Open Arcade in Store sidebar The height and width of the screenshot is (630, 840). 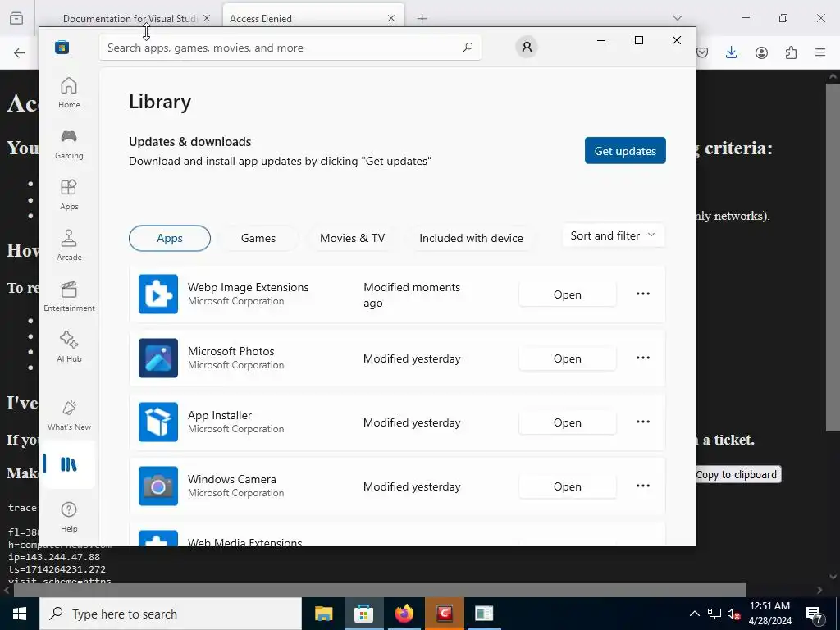point(69,245)
